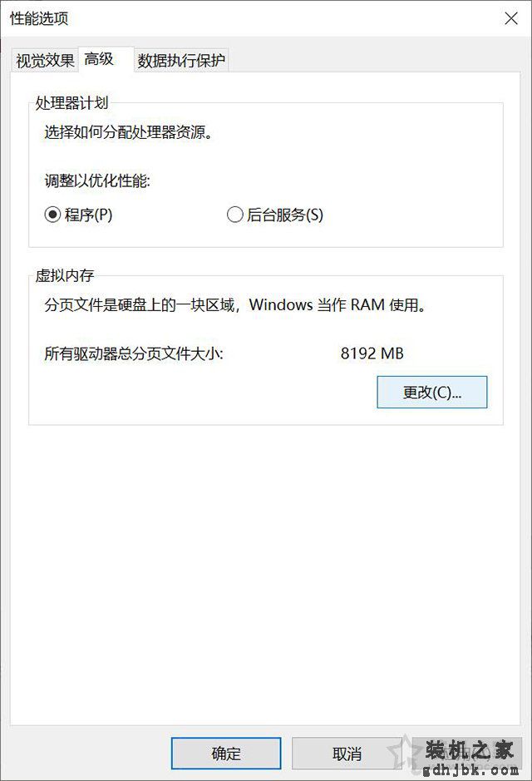Choose the 后台服务(S) radio option
Screen dimensions: 532x781
(275, 215)
